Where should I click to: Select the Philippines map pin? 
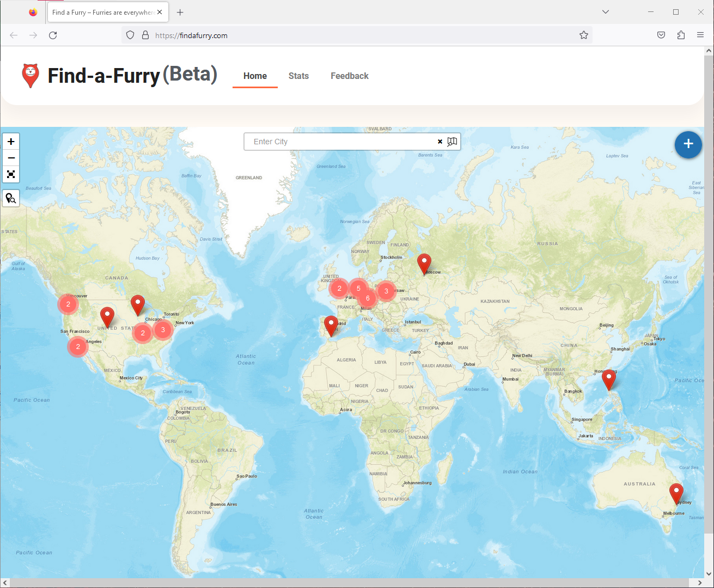pyautogui.click(x=609, y=379)
